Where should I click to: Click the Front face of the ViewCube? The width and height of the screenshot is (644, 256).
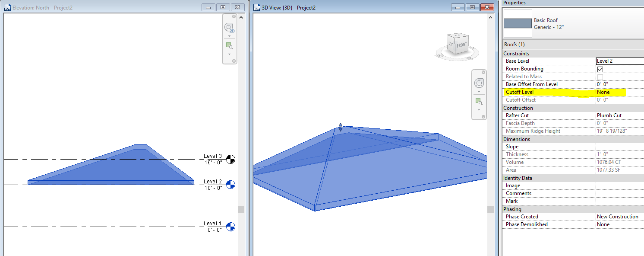463,45
